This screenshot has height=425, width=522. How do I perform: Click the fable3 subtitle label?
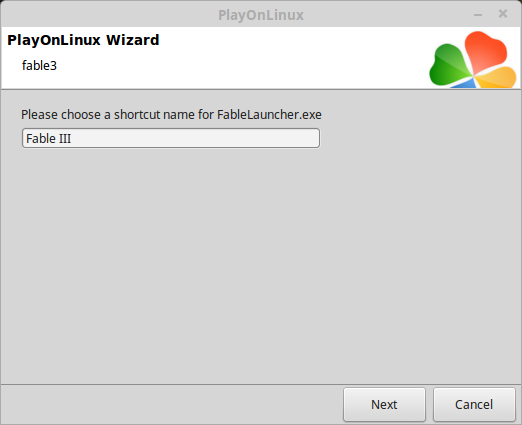tap(39, 66)
